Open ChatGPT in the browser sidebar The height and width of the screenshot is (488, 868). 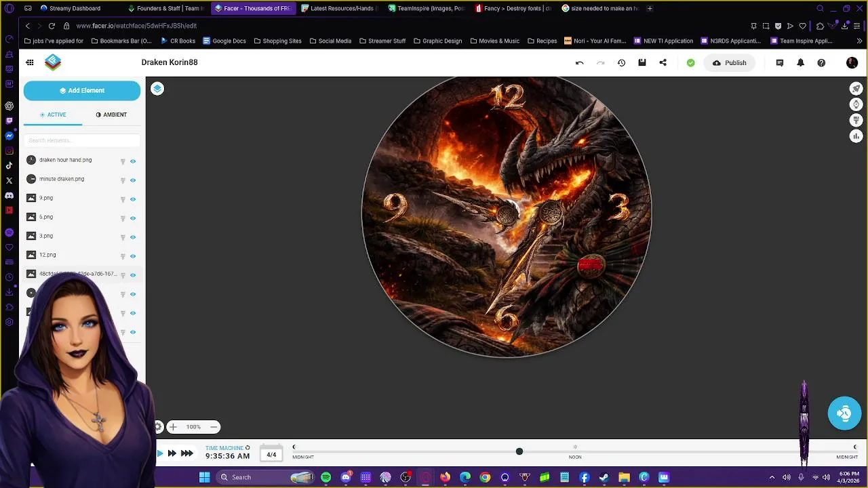tap(9, 106)
